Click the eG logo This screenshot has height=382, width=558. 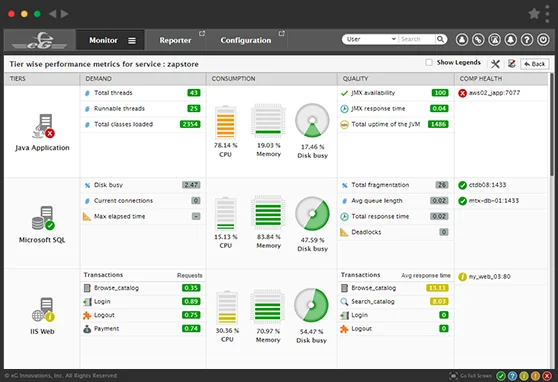pos(39,41)
